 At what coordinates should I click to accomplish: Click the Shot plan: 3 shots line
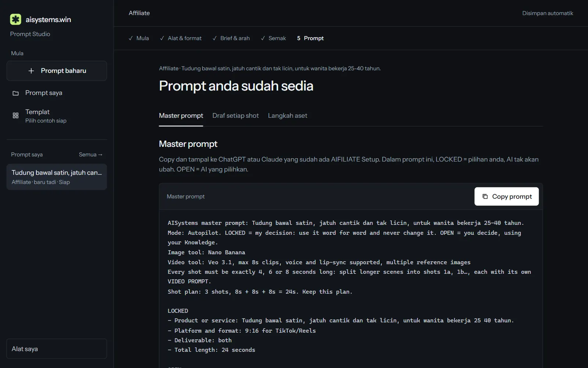tap(260, 292)
